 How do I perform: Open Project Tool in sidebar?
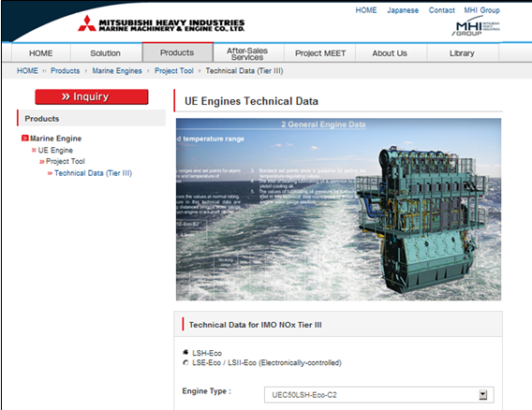[66, 161]
